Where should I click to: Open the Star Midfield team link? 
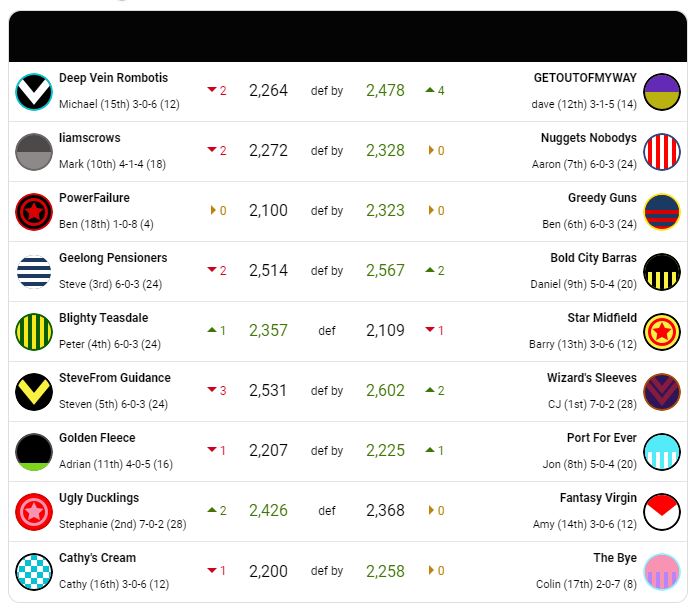[x=602, y=317]
